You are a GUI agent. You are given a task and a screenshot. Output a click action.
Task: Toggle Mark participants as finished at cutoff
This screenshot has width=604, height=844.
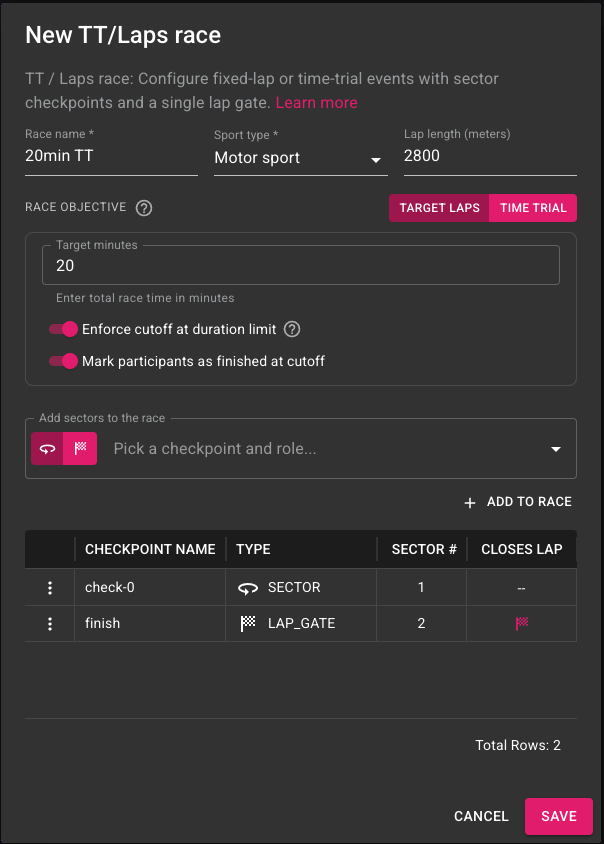point(64,361)
